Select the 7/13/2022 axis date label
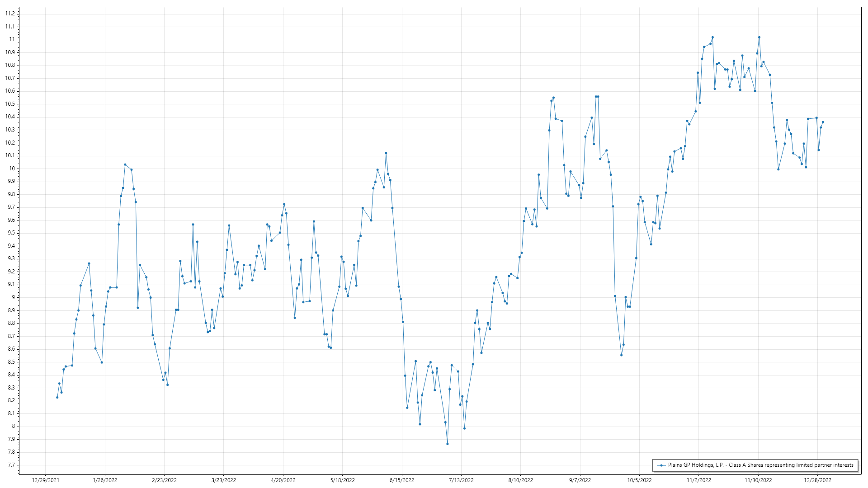 [x=461, y=480]
